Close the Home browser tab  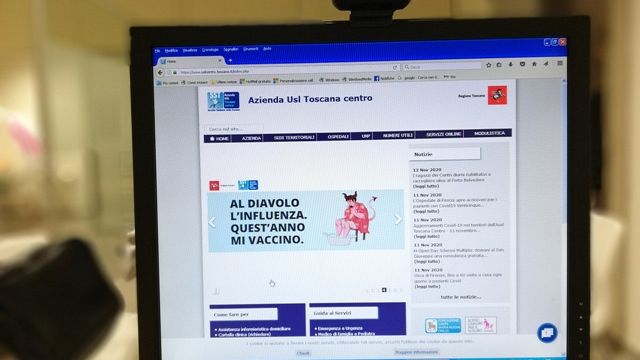220,60
